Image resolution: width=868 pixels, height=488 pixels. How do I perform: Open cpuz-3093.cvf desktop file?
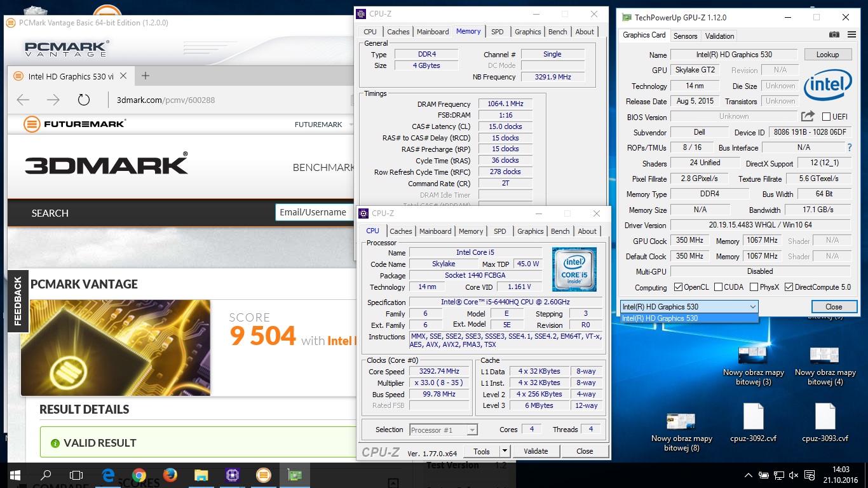click(x=825, y=423)
